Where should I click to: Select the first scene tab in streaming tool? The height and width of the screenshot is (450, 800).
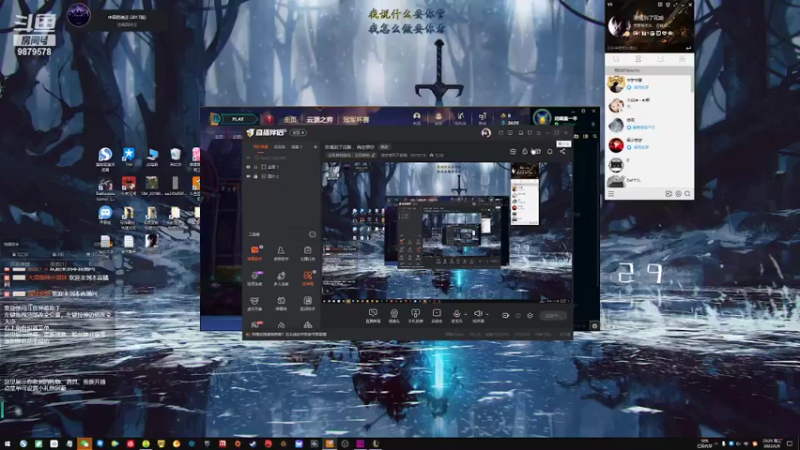pyautogui.click(x=261, y=147)
